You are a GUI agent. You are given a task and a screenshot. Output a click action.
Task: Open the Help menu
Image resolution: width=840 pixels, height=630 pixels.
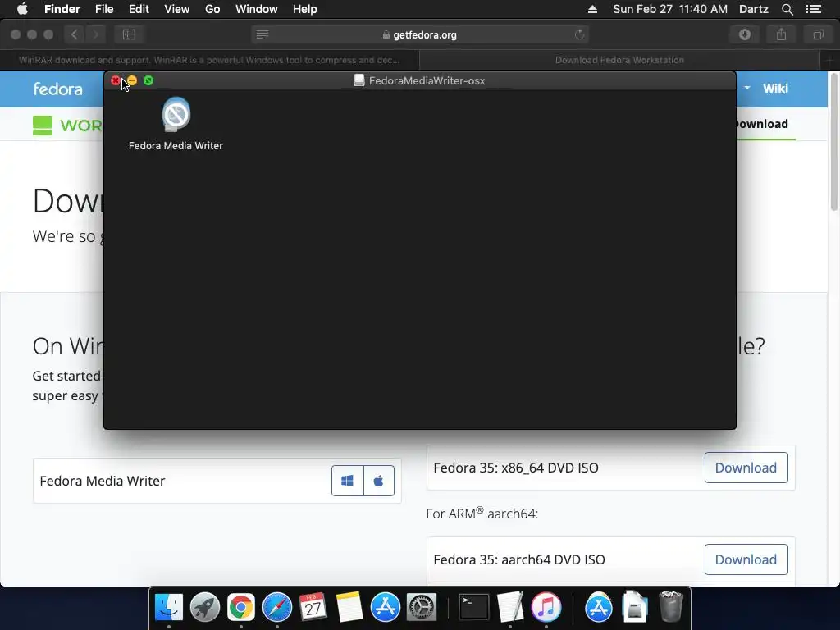[x=305, y=9]
